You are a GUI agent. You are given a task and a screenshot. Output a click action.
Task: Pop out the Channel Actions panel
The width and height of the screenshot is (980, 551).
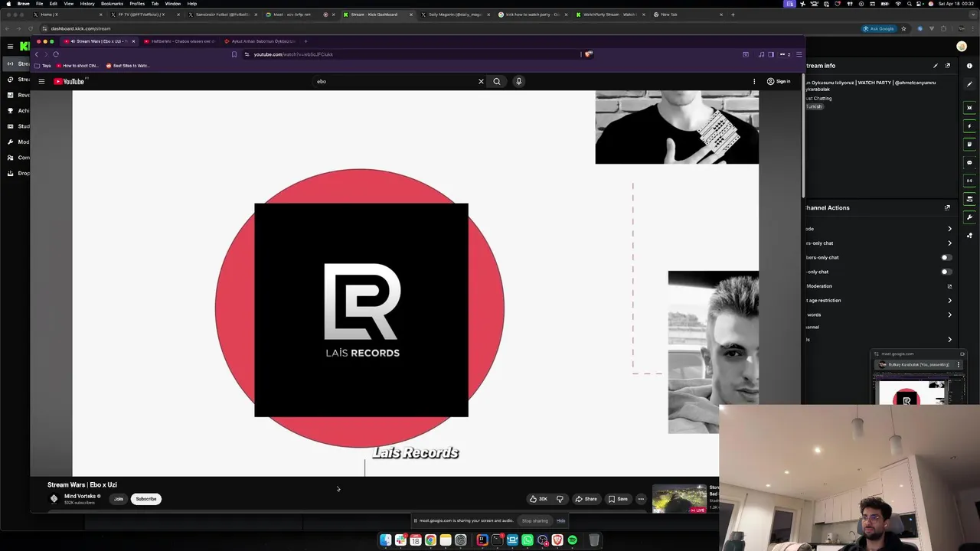click(x=947, y=207)
